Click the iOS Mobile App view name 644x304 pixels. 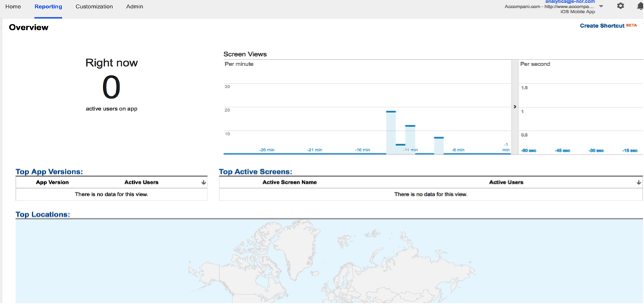click(578, 12)
